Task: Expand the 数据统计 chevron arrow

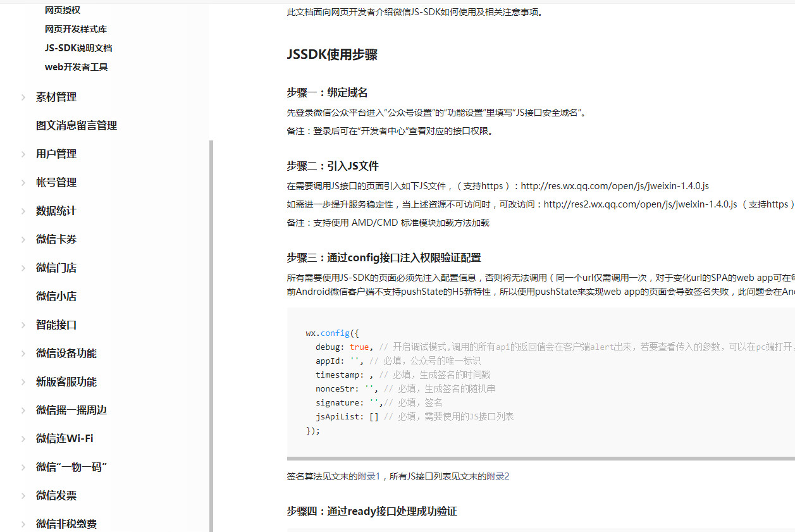Action: [23, 211]
